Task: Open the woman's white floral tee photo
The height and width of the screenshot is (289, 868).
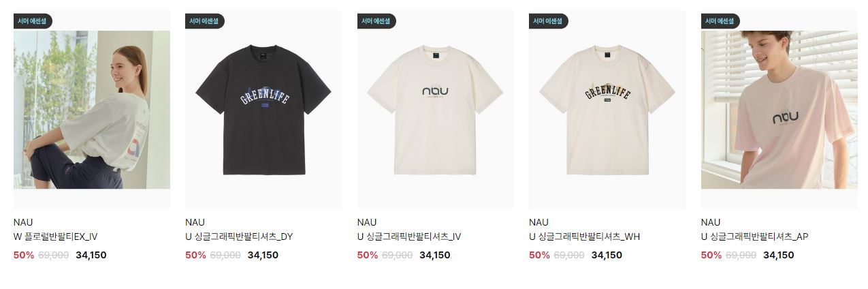Action: [92, 109]
